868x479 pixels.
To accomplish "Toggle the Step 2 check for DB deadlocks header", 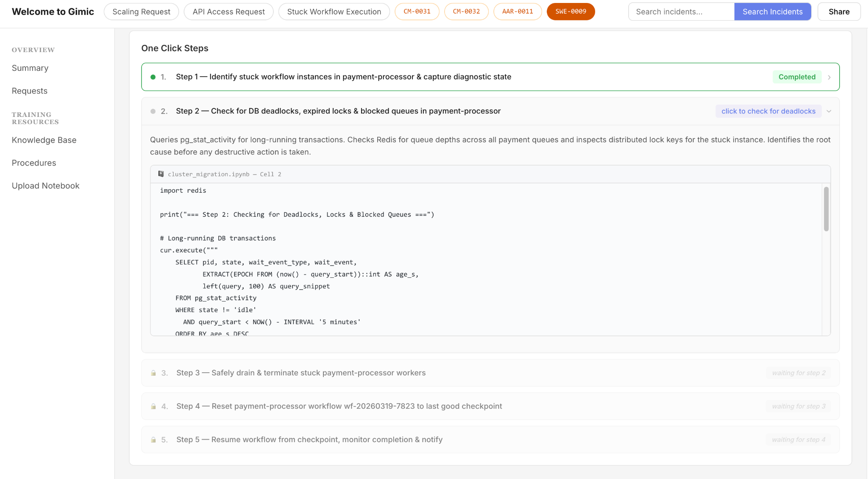I will coord(490,111).
